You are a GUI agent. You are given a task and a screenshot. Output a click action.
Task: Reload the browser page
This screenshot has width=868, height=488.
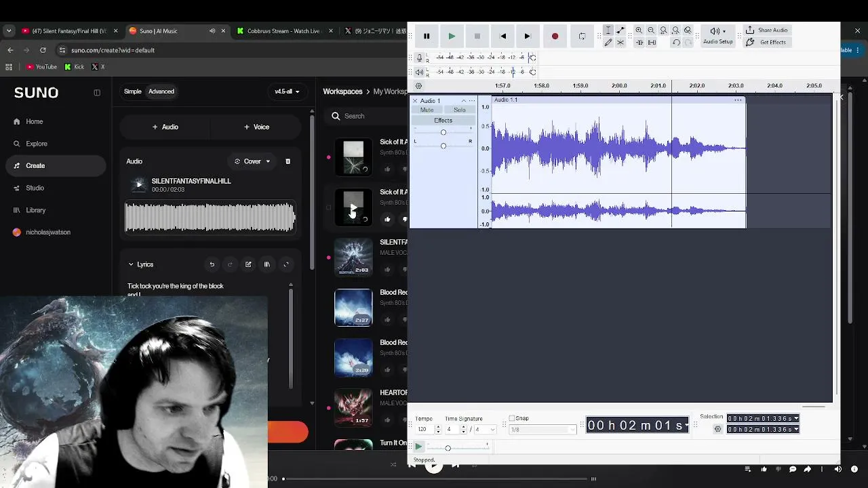coord(43,50)
